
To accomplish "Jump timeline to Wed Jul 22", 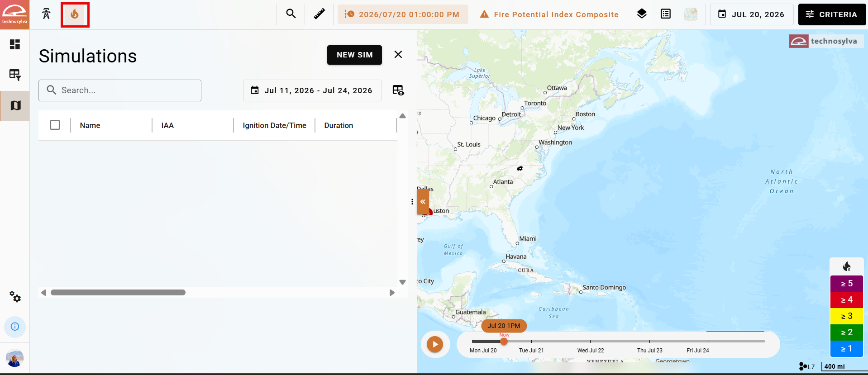I will (591, 350).
